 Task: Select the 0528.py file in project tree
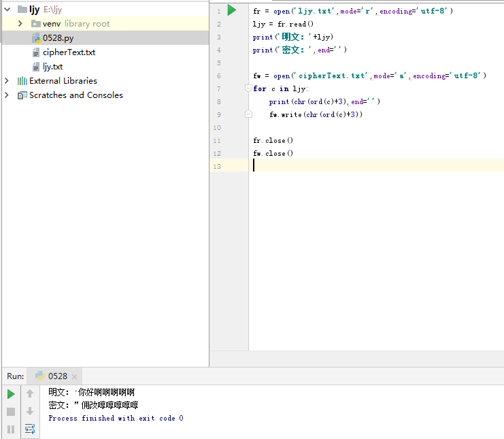[57, 38]
